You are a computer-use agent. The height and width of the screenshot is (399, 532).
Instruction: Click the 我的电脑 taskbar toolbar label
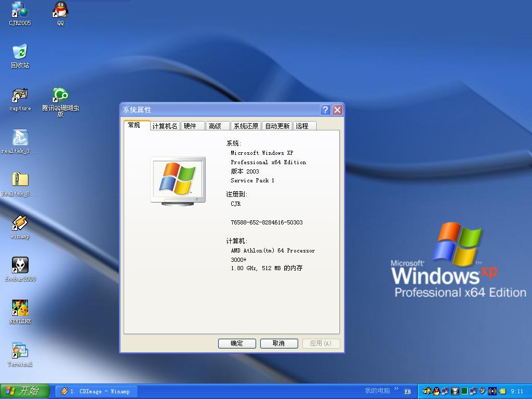tap(377, 391)
